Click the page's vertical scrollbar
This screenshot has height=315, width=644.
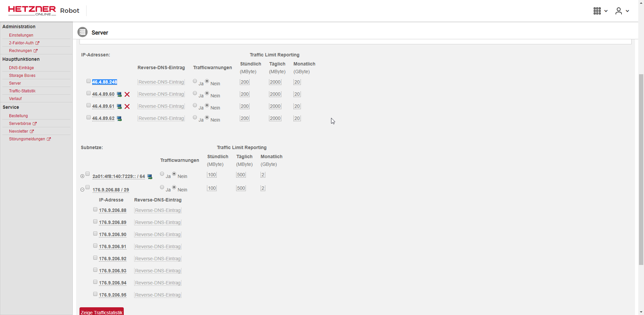coord(641,168)
